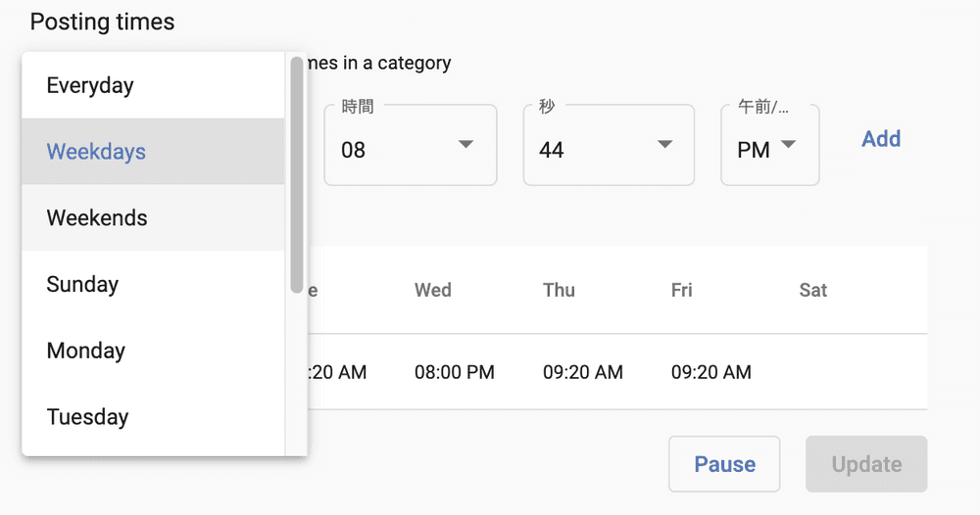Click the Add link
980x515 pixels.
pos(880,139)
